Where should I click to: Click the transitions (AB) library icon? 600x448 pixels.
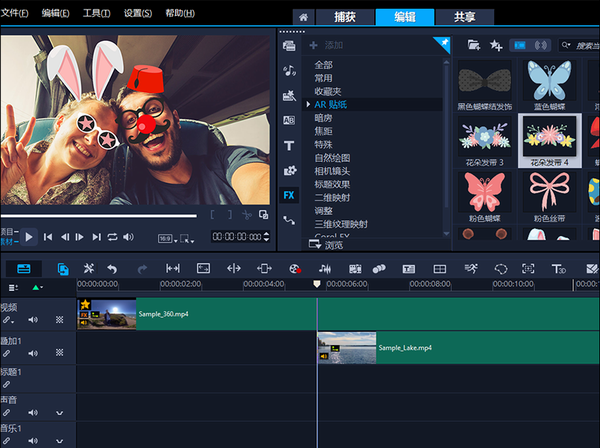tap(289, 120)
